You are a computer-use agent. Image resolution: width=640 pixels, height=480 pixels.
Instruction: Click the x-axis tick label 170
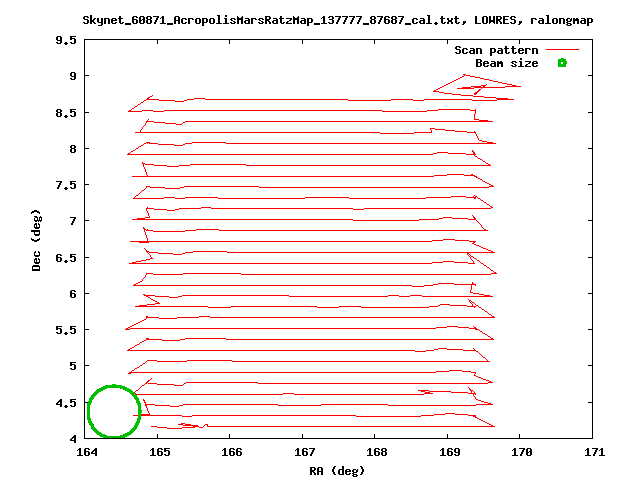521,452
